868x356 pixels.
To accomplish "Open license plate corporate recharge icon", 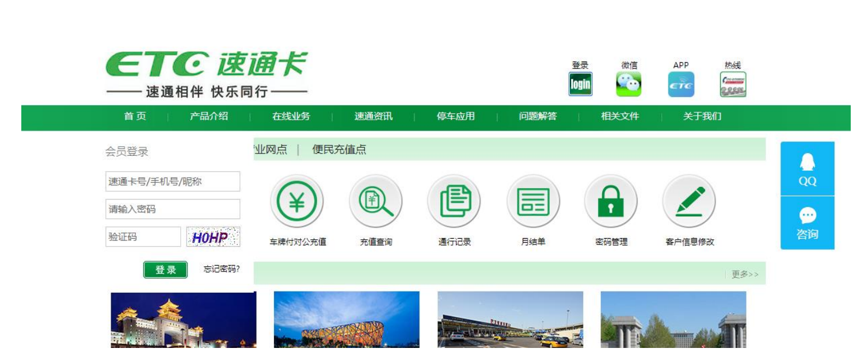I will click(297, 201).
